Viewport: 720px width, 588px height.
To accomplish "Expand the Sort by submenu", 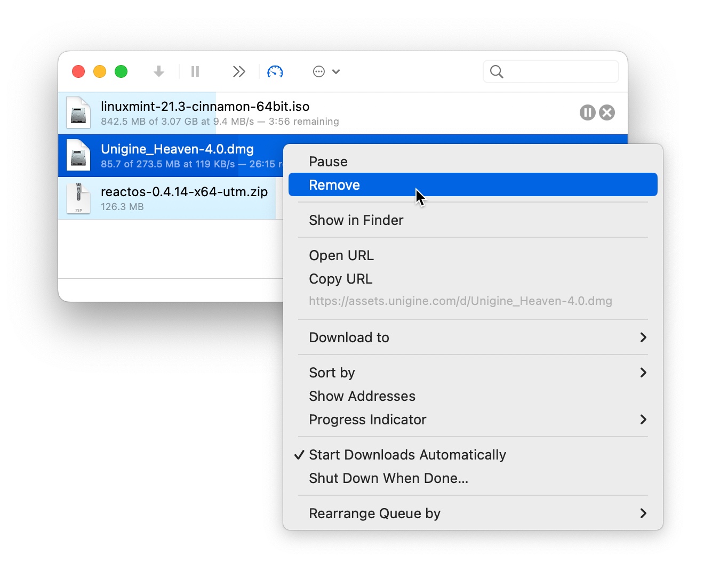I will 473,373.
